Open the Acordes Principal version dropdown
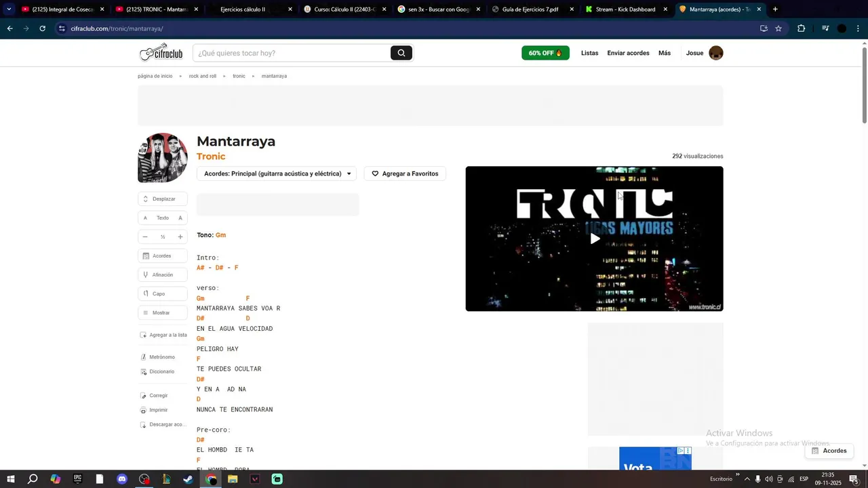Screen dimensions: 868x488 pyautogui.click(x=277, y=174)
